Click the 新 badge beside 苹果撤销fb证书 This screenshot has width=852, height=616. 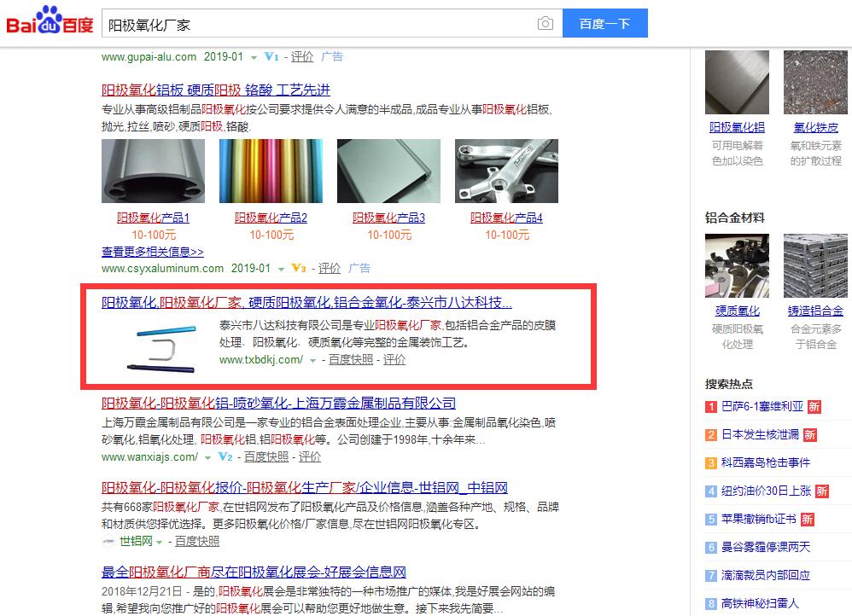808,520
